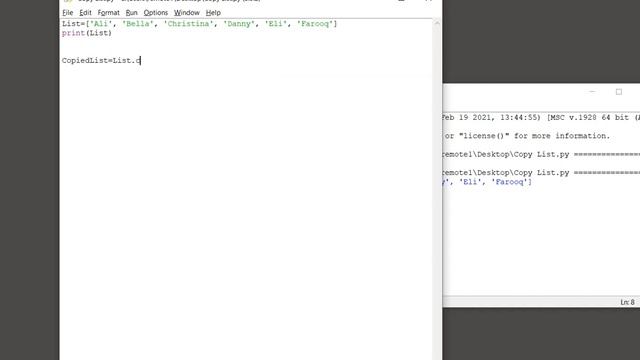
Task: Click 'Bella' string in the List line
Action: click(x=138, y=24)
